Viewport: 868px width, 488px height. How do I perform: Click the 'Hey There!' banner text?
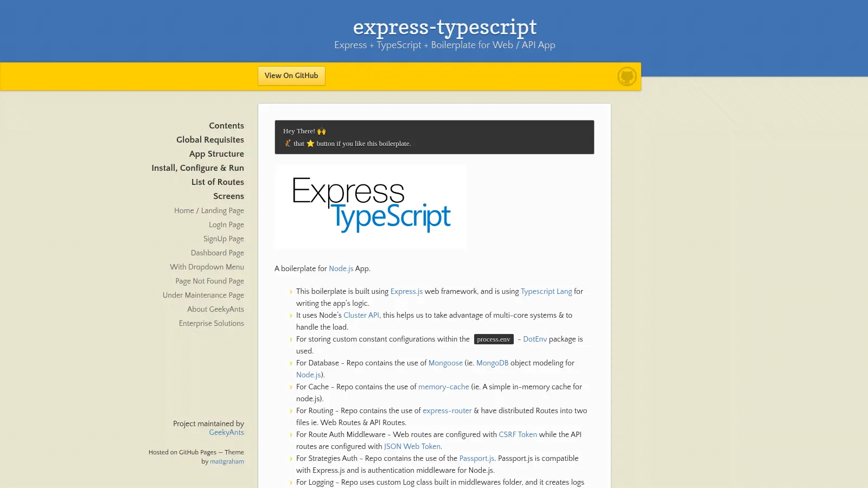point(299,131)
